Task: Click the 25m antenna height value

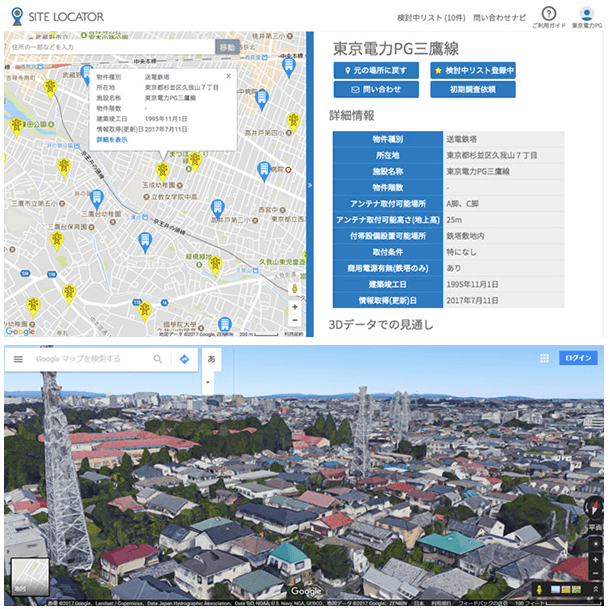Action: (x=454, y=220)
